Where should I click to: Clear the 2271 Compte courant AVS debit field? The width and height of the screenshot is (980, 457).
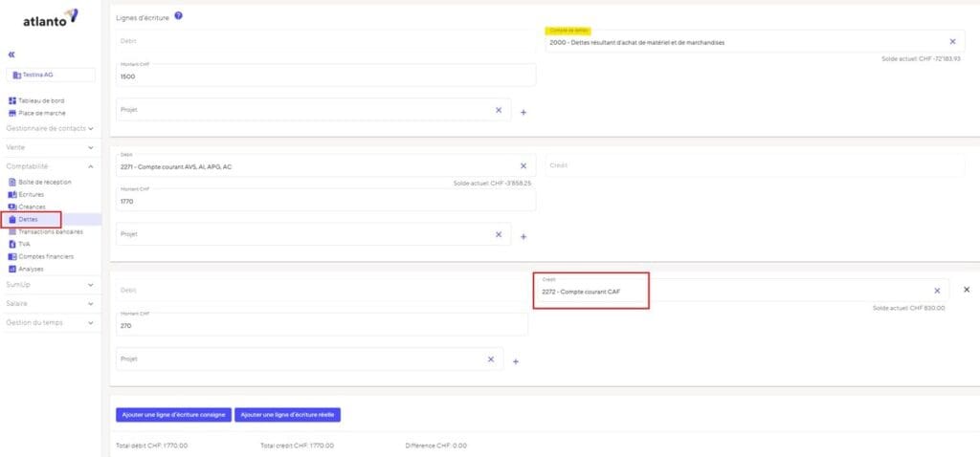click(523, 166)
